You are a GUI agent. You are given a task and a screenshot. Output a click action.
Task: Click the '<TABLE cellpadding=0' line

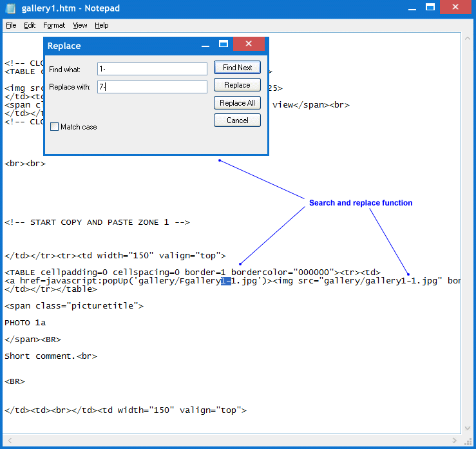(193, 272)
